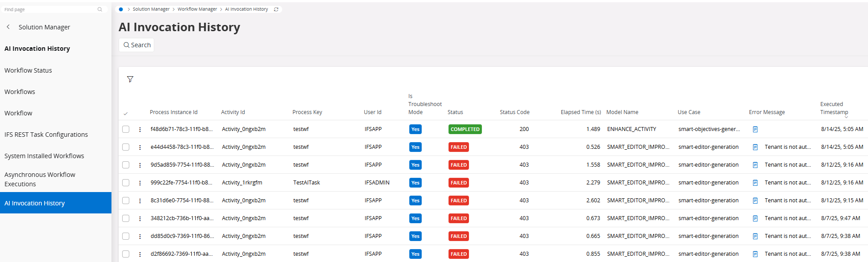This screenshot has width=868, height=262.
Task: Open error document icon in 999c22fe row
Action: [755, 183]
